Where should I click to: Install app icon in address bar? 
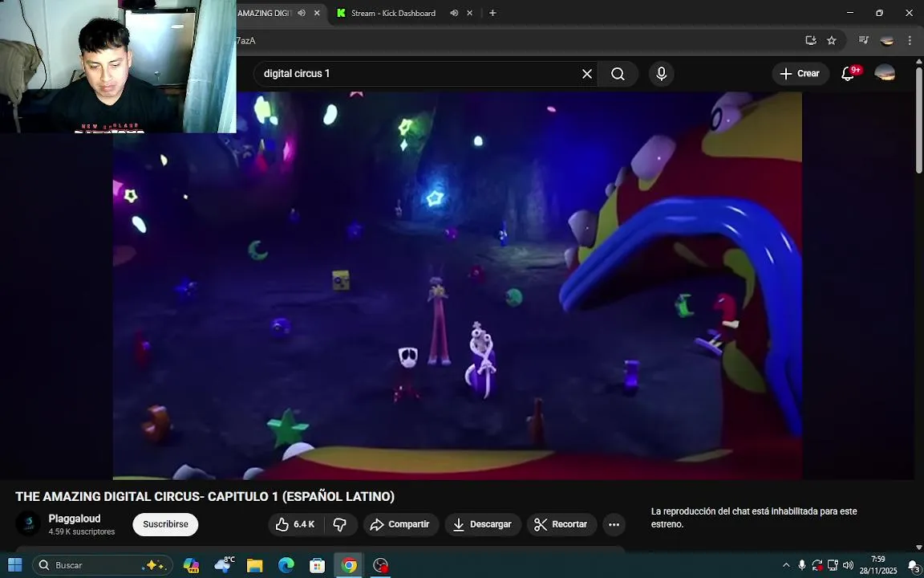point(811,40)
